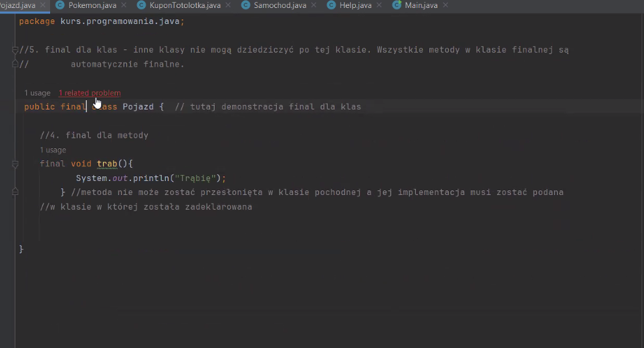Close the KuponTotolotka.java tab
This screenshot has height=348, width=644.
click(x=227, y=5)
